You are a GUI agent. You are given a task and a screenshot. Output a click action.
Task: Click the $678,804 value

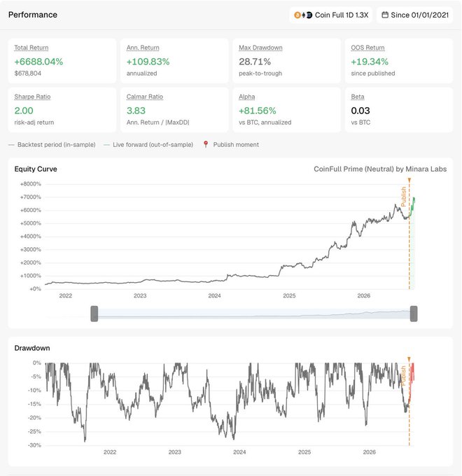coord(27,73)
